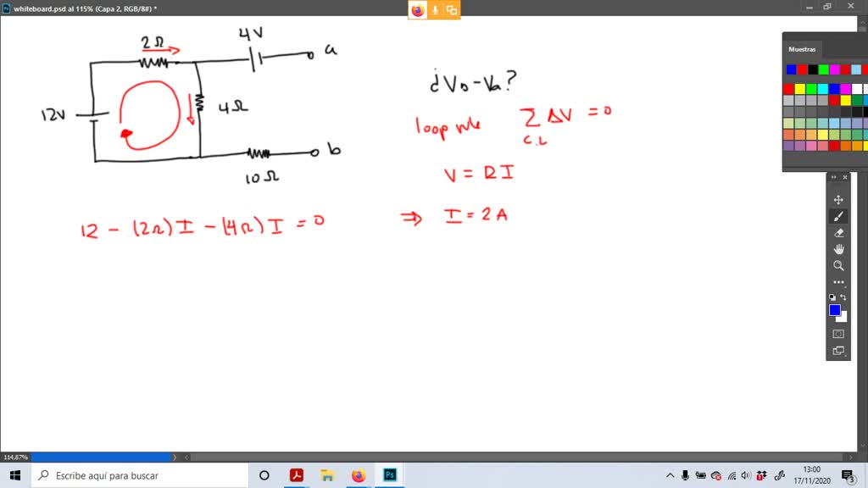Switch to Firefox in the taskbar
The height and width of the screenshot is (488, 868).
(x=359, y=475)
